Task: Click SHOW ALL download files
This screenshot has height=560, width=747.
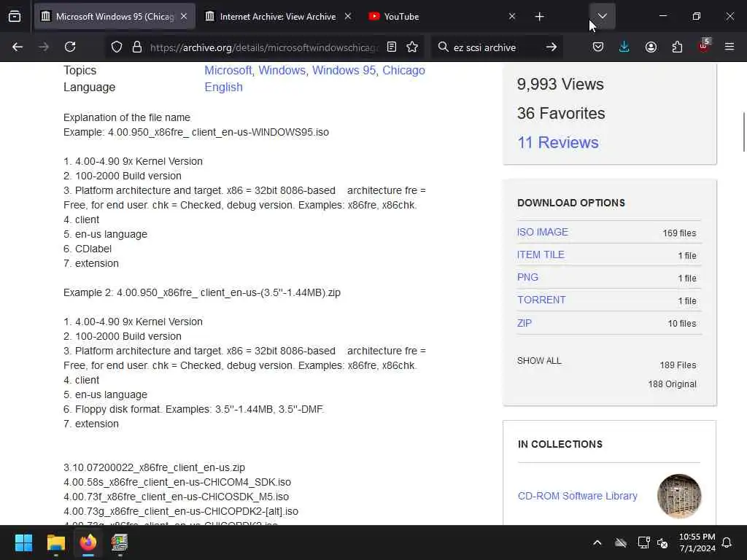Action: (x=539, y=360)
